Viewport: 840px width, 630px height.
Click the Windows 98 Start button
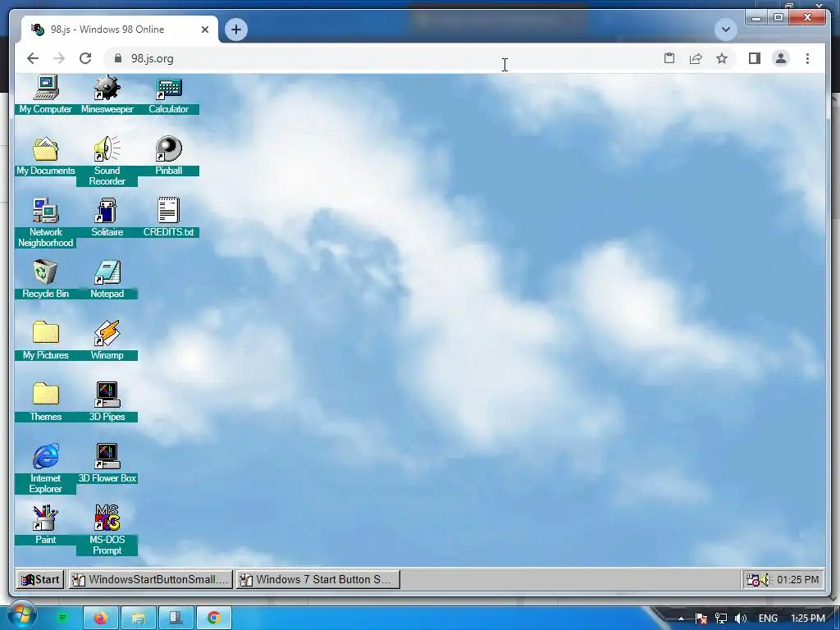(x=41, y=580)
